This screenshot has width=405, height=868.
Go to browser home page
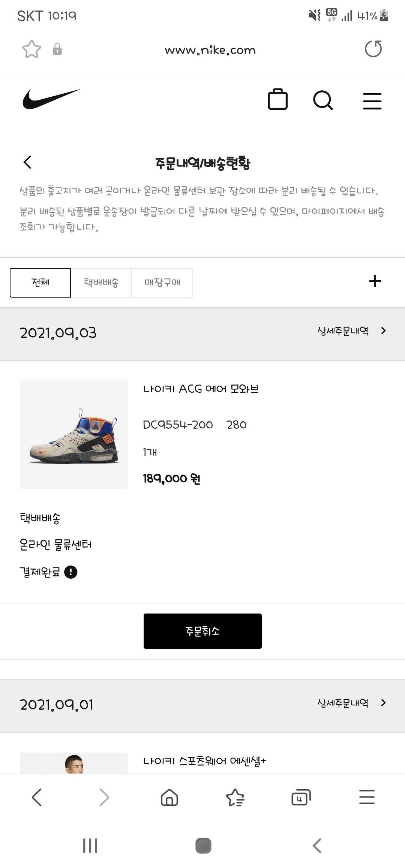(x=169, y=797)
